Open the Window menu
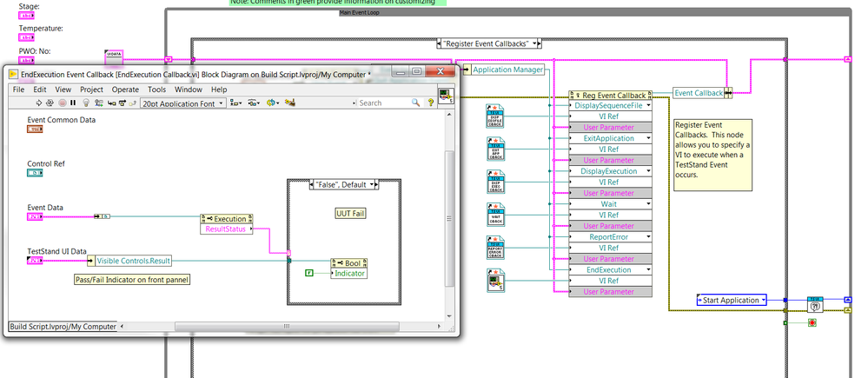Viewport: 868px width, 378px height. [x=189, y=90]
